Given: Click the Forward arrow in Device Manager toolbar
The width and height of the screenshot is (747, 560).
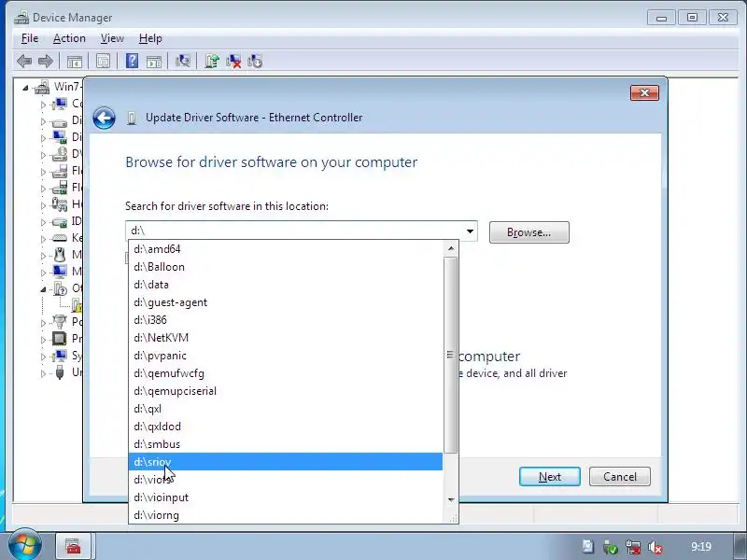Looking at the screenshot, I should (x=46, y=61).
